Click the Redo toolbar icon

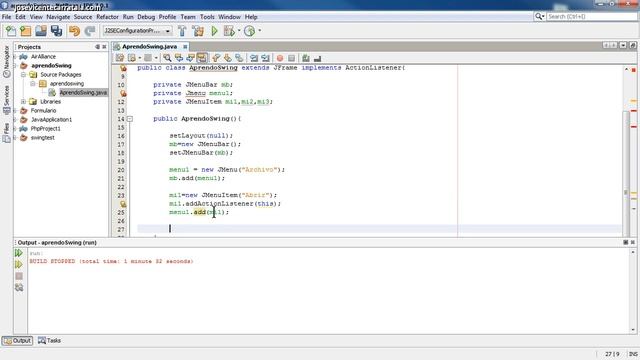click(90, 31)
